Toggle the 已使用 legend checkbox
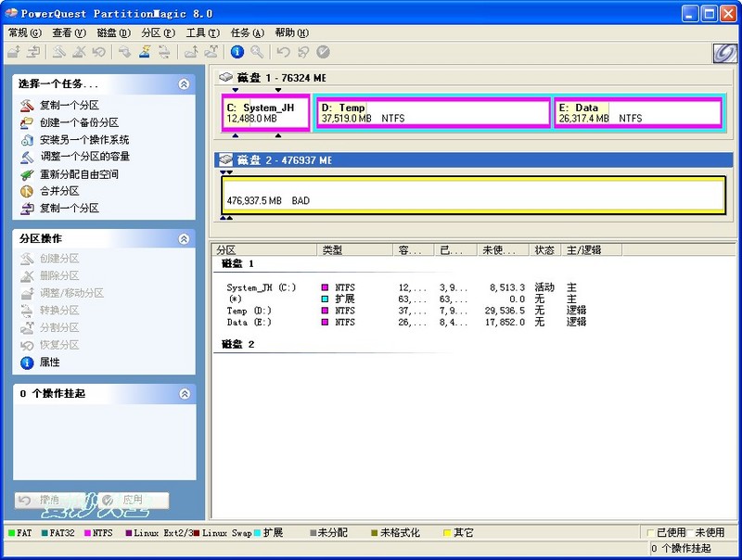The width and height of the screenshot is (742, 560). coord(651,532)
